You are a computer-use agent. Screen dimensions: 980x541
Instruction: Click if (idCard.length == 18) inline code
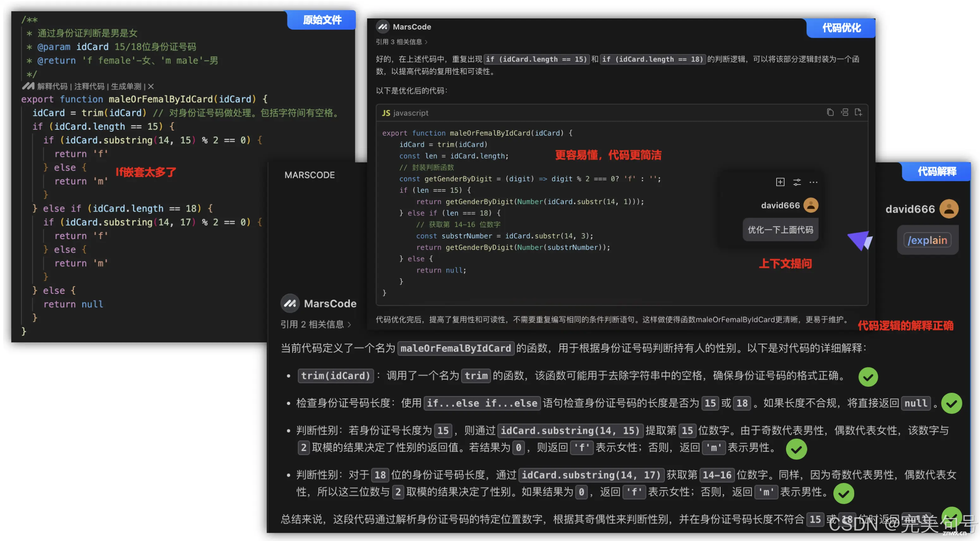652,59
